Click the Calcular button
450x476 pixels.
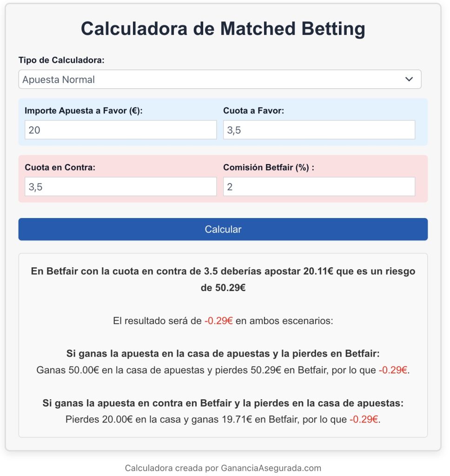tap(223, 229)
